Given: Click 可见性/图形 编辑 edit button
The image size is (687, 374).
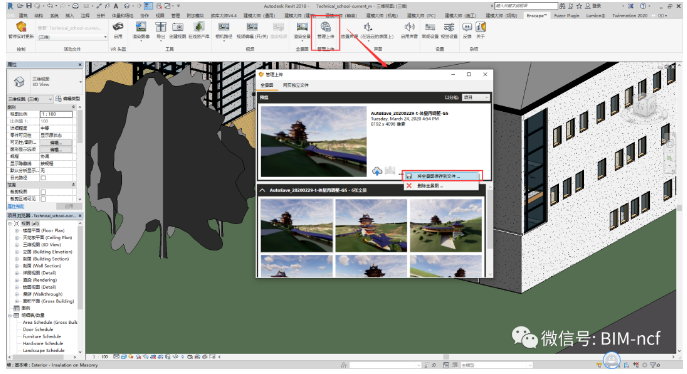Looking at the screenshot, I should pyautogui.click(x=55, y=142).
